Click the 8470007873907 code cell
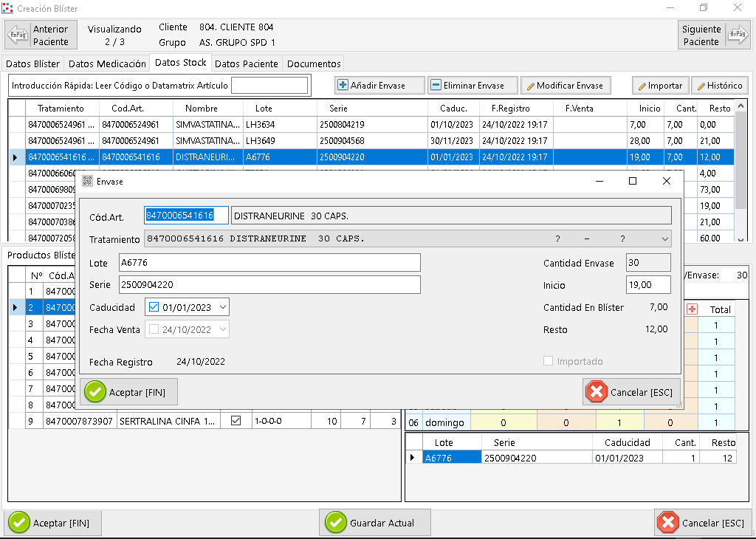This screenshot has height=539, width=756. coord(80,421)
